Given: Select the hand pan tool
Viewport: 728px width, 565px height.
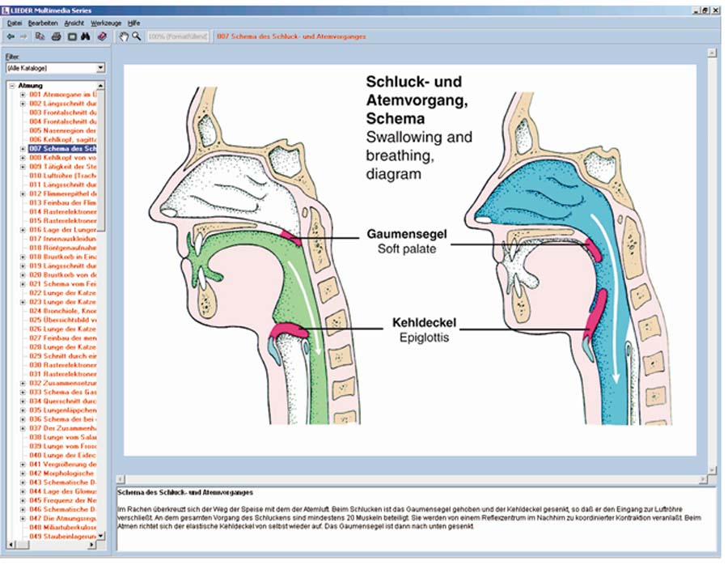Looking at the screenshot, I should pos(124,37).
